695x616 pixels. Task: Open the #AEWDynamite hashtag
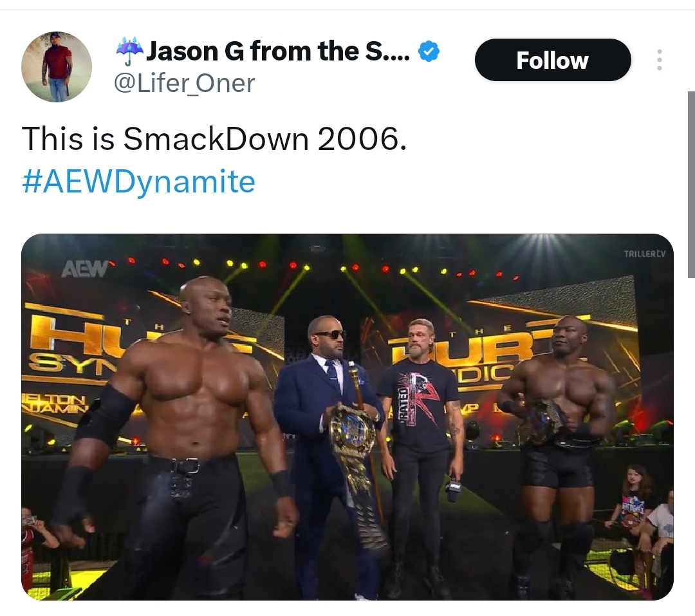(139, 182)
